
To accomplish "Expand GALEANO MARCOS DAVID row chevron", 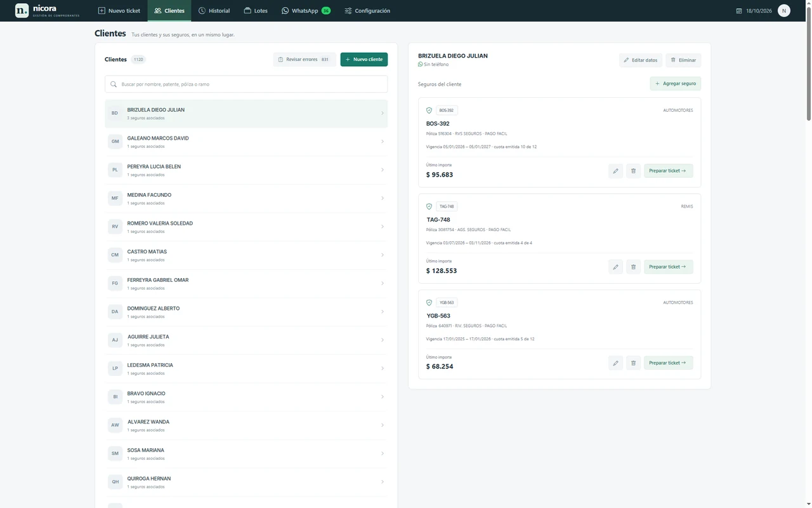I will (382, 142).
